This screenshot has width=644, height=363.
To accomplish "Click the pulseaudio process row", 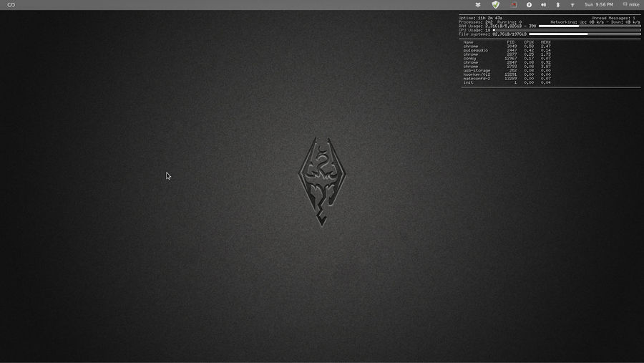I will [507, 50].
